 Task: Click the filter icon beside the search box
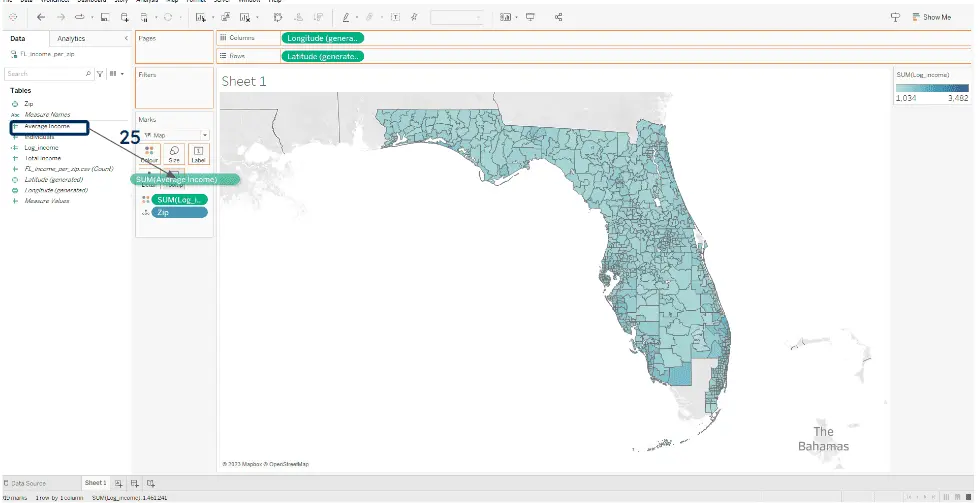coord(100,74)
